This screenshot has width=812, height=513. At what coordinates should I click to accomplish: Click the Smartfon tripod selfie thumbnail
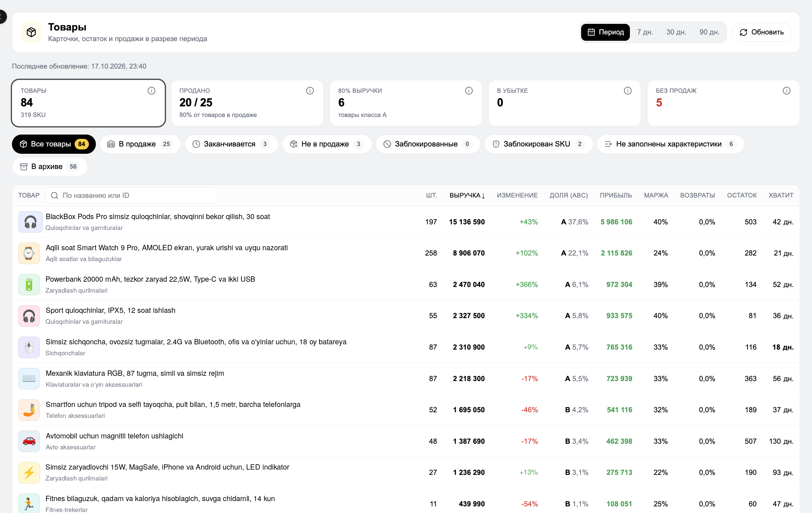click(x=29, y=410)
